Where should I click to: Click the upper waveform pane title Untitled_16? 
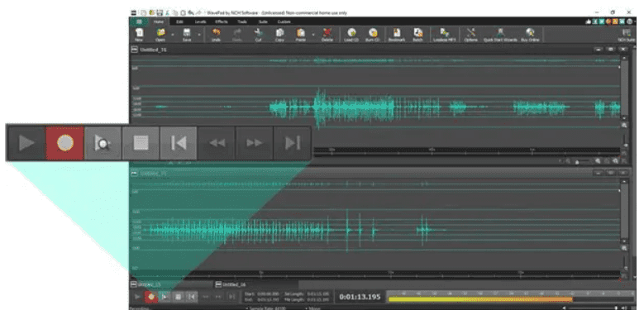coord(154,50)
